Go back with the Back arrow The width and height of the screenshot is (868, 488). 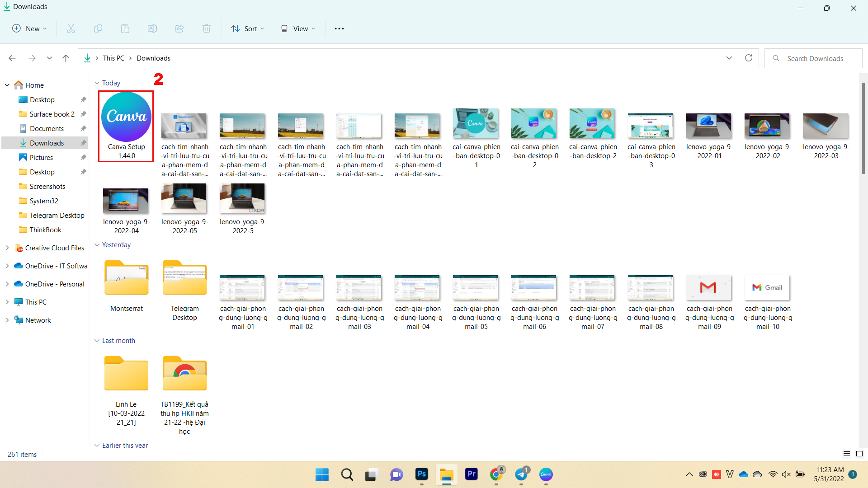[12, 58]
